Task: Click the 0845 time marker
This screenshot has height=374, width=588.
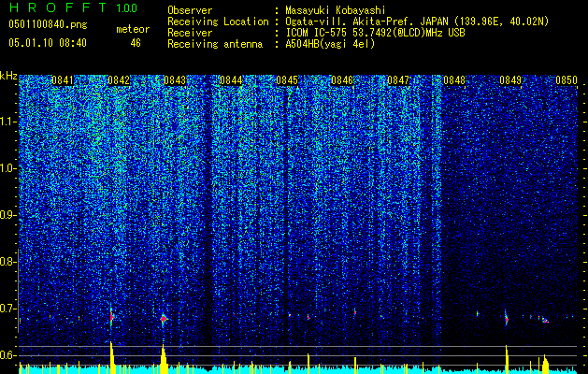Action: click(x=287, y=80)
